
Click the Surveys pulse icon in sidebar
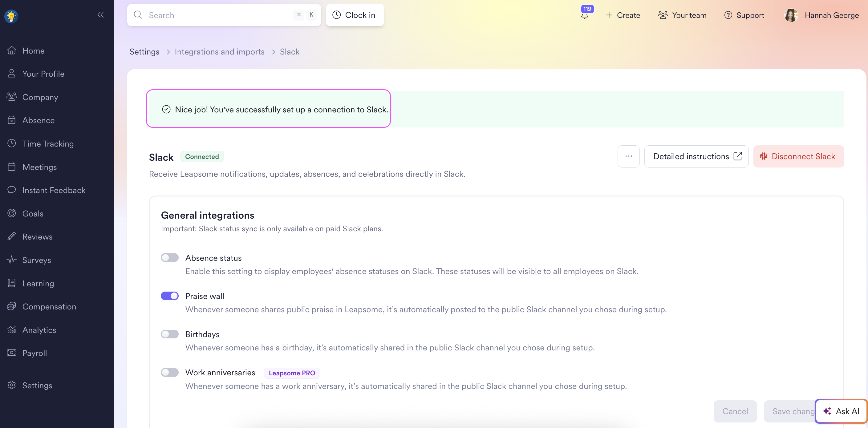(x=12, y=260)
